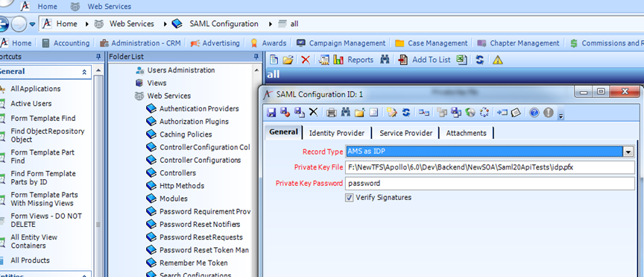Open the Advertising menu

point(215,43)
